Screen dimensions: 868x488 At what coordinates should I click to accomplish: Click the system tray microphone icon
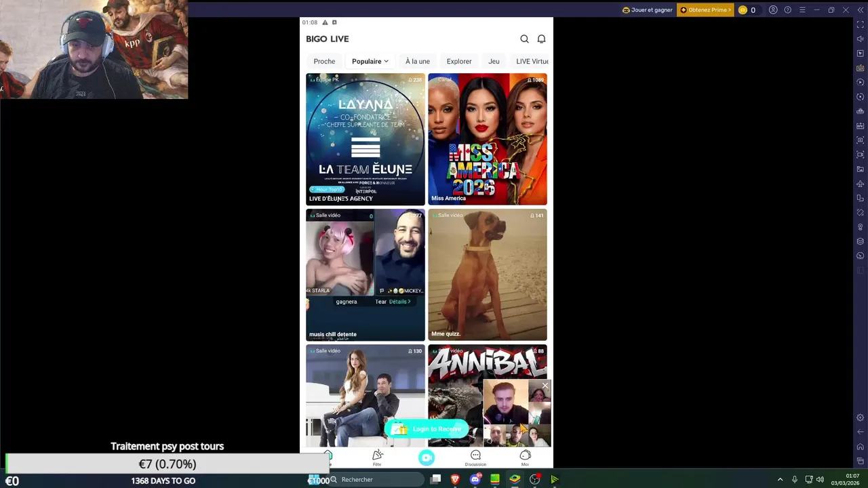(x=794, y=480)
